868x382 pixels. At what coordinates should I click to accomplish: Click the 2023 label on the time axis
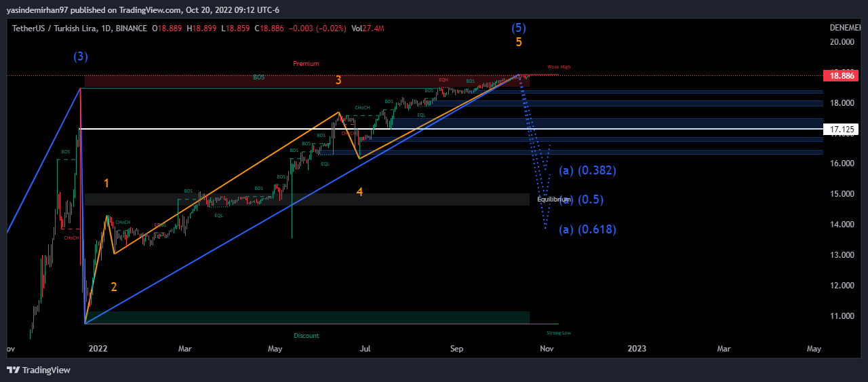[637, 349]
